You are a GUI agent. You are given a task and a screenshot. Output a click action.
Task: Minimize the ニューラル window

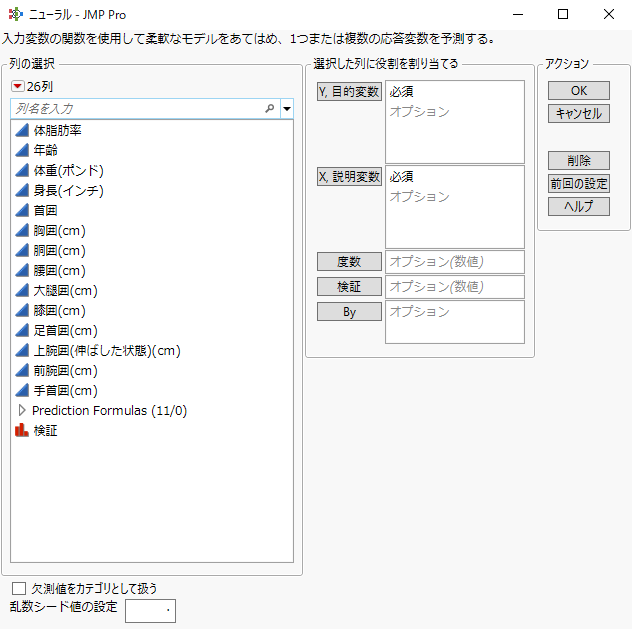tap(518, 15)
